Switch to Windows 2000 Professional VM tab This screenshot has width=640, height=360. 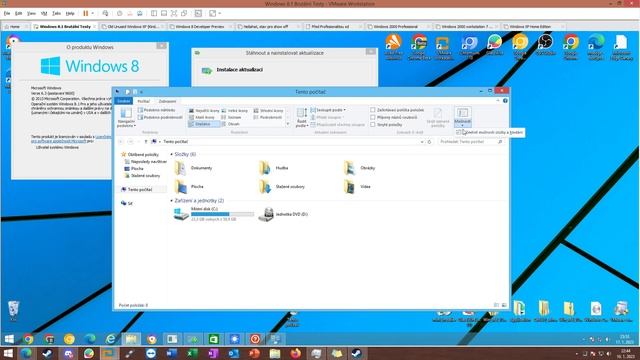(x=395, y=27)
